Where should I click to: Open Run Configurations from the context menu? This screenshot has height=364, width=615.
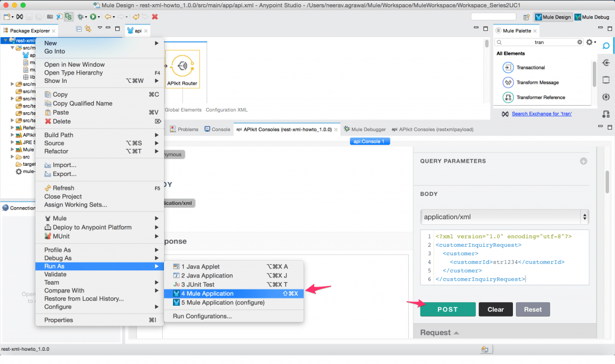coord(201,316)
